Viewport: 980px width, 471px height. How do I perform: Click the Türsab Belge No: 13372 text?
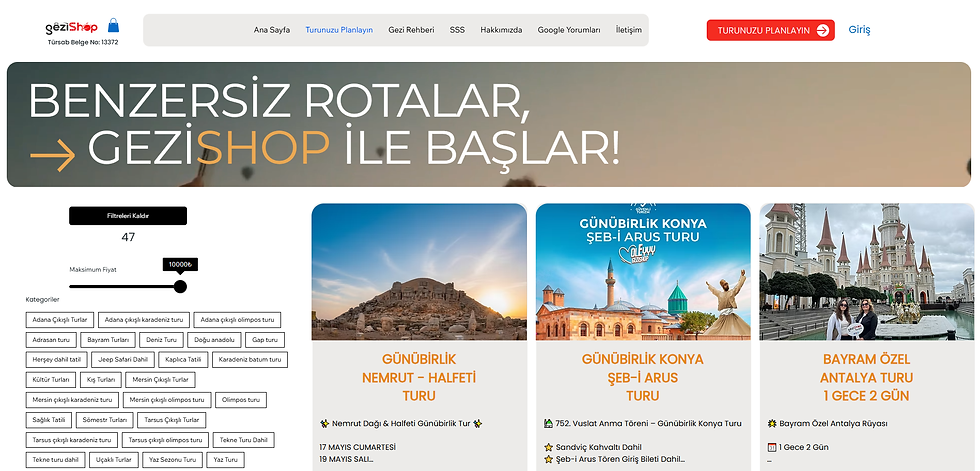(x=82, y=42)
